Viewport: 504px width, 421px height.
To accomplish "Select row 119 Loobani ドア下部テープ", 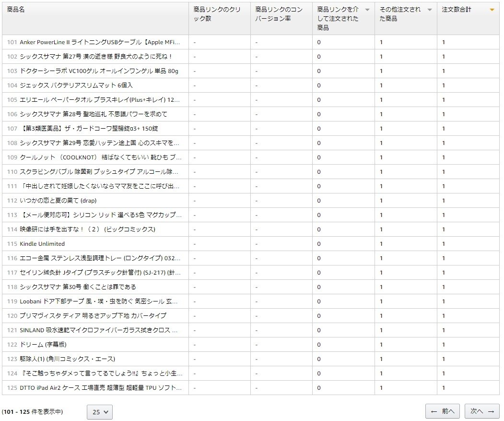I will tap(251, 301).
